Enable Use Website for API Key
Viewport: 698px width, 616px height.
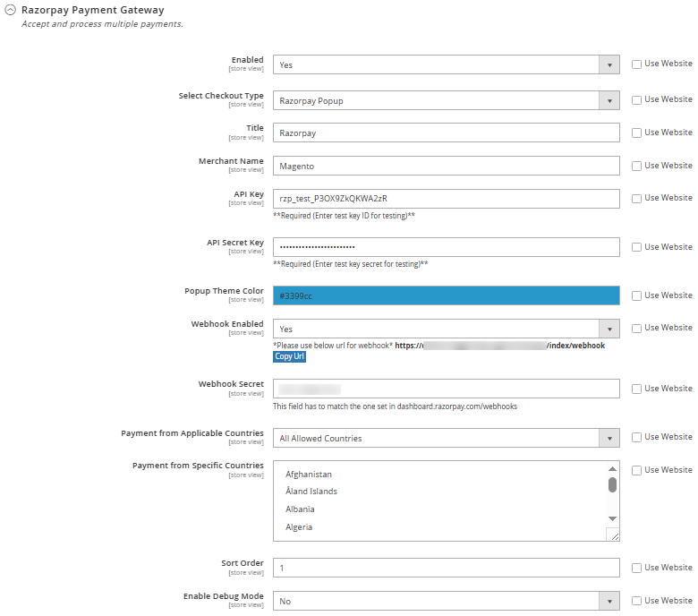click(636, 199)
